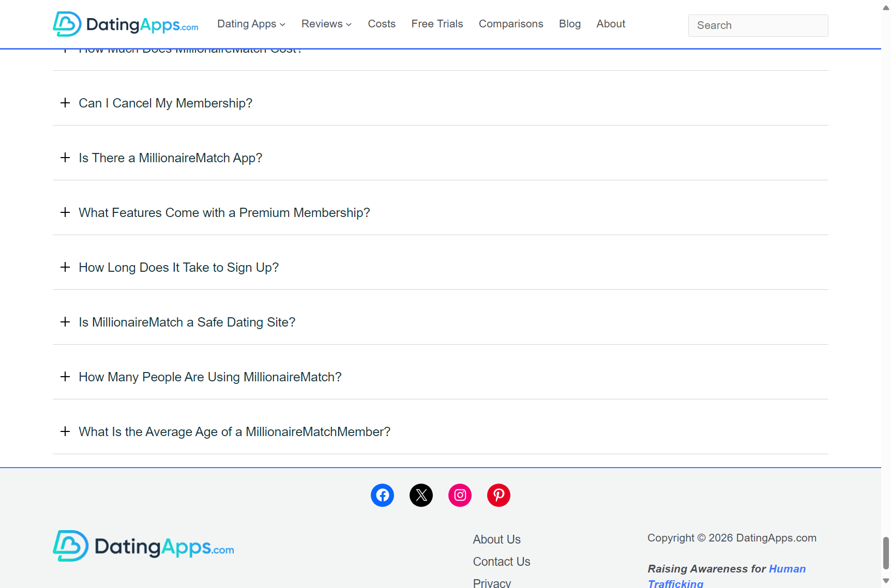Open the Comparisons menu item

(x=511, y=24)
